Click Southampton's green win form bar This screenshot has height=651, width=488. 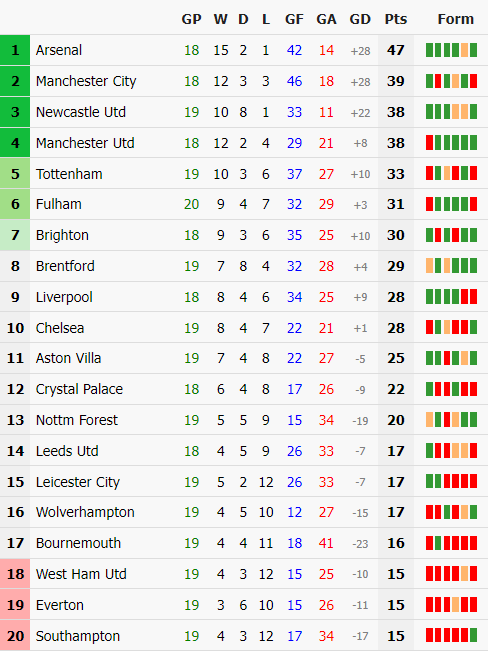473,635
